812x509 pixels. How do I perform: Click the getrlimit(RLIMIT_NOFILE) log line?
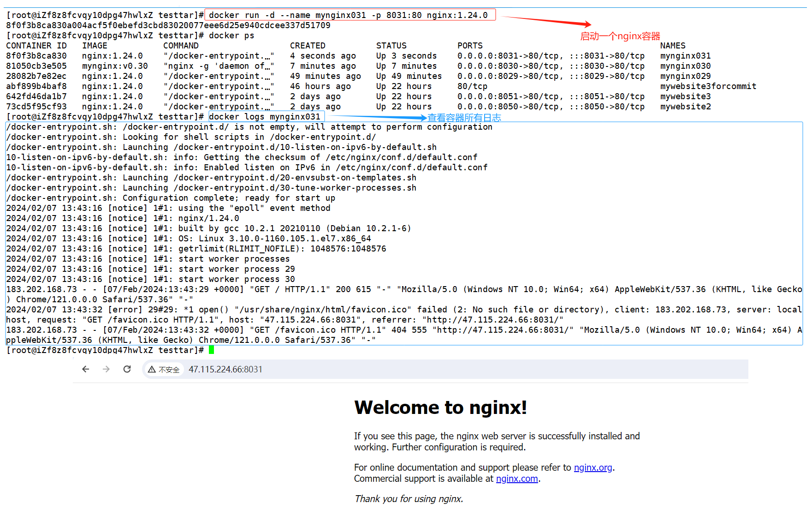point(196,249)
